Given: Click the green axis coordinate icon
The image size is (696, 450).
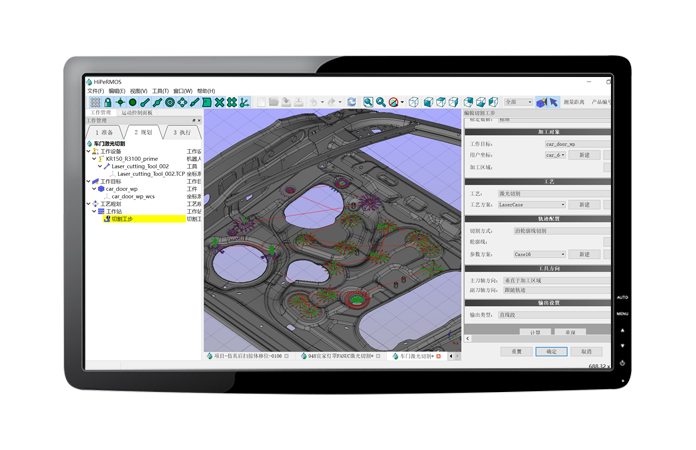Looking at the screenshot, I should 244,103.
